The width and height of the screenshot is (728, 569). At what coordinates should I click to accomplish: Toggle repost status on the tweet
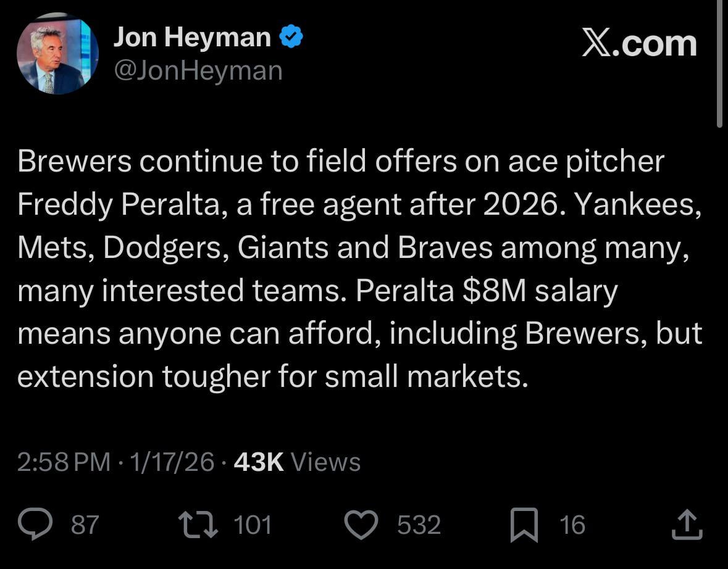[x=199, y=524]
